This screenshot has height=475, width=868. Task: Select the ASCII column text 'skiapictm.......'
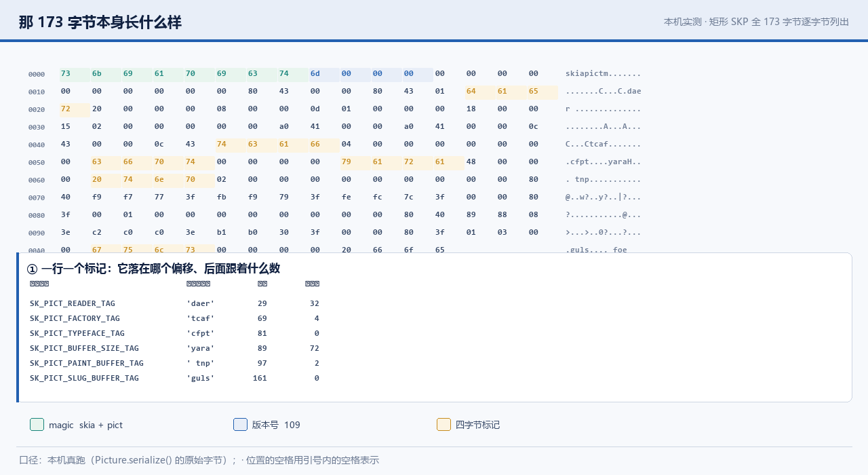[603, 73]
